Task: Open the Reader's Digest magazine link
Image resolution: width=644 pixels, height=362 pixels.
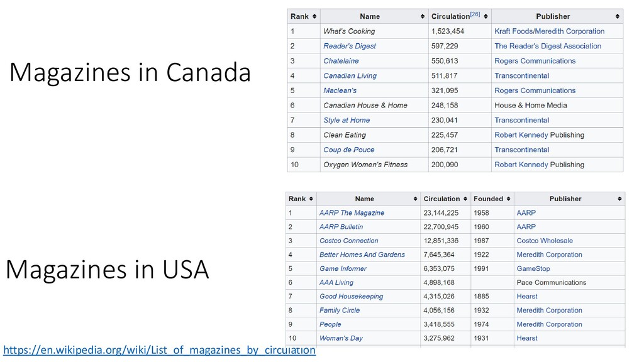Action: 350,46
